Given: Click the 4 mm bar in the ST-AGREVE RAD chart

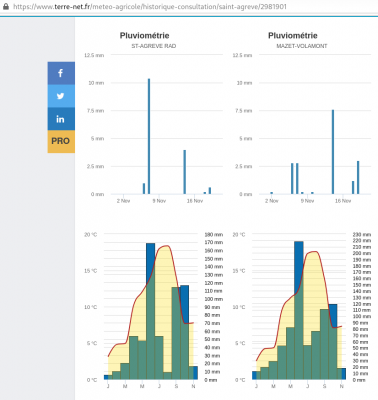Looking at the screenshot, I should click(185, 172).
